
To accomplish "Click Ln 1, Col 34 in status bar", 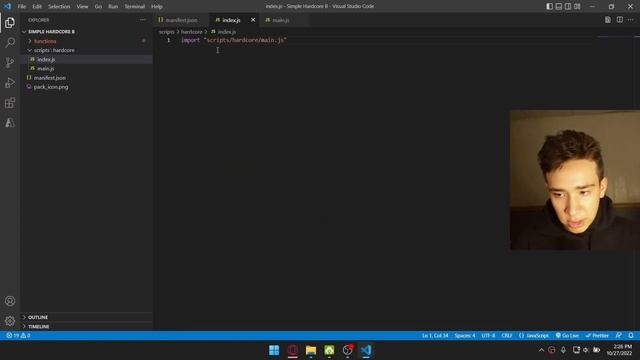I will (435, 336).
